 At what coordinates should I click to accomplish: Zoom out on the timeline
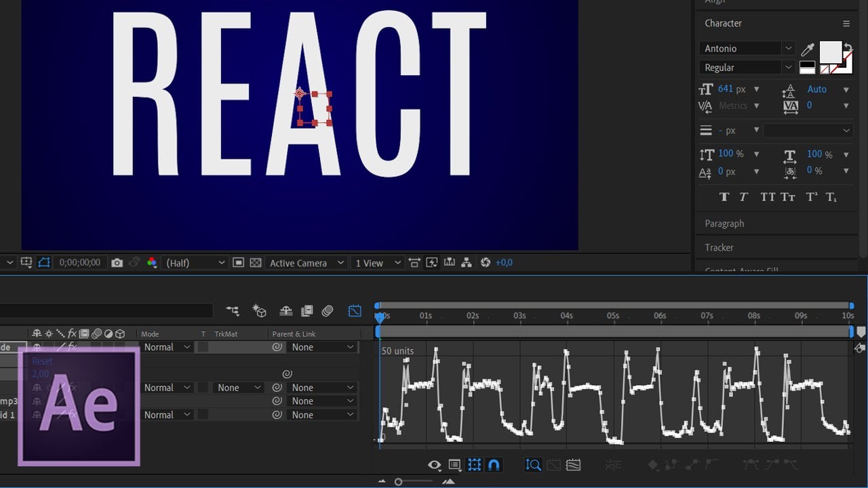pyautogui.click(x=381, y=481)
